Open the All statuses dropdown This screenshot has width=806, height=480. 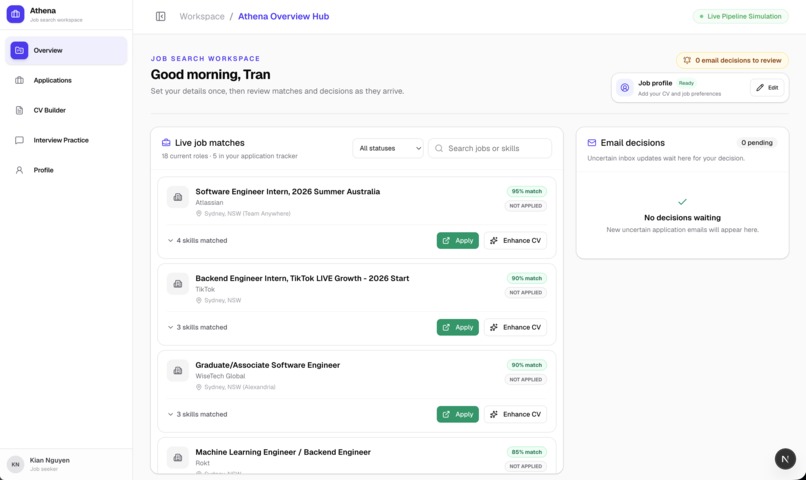[x=388, y=148]
